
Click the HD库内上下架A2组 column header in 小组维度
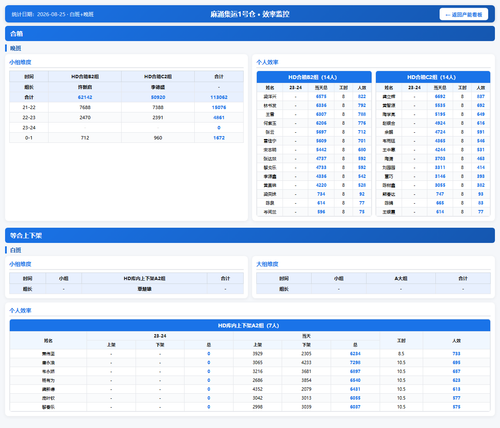pos(144,279)
